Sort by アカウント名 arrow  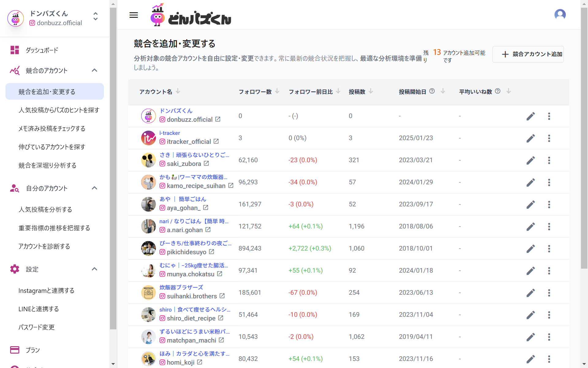click(x=178, y=91)
